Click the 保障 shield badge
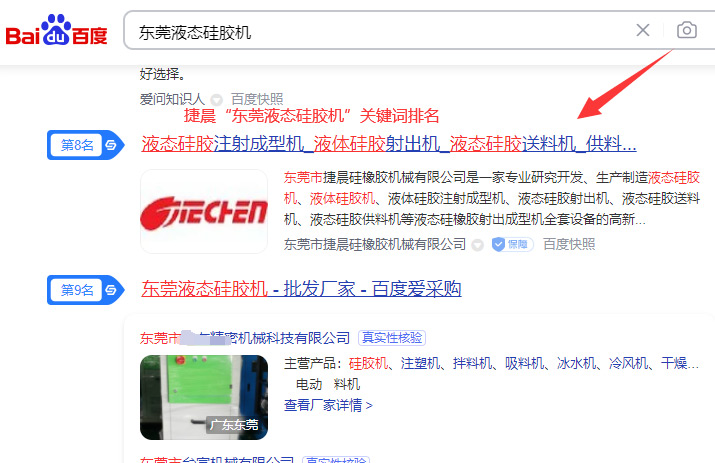 (x=513, y=245)
